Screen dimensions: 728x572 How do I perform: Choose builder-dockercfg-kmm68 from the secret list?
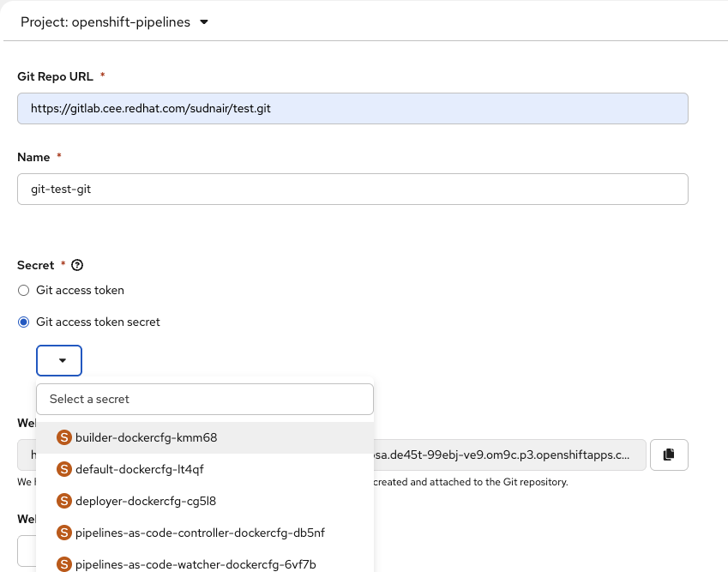tap(147, 437)
